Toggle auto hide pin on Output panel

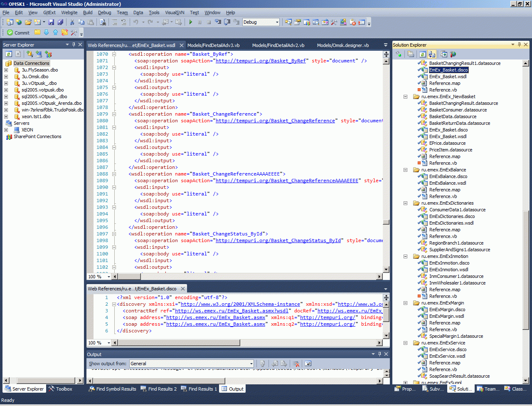379,354
